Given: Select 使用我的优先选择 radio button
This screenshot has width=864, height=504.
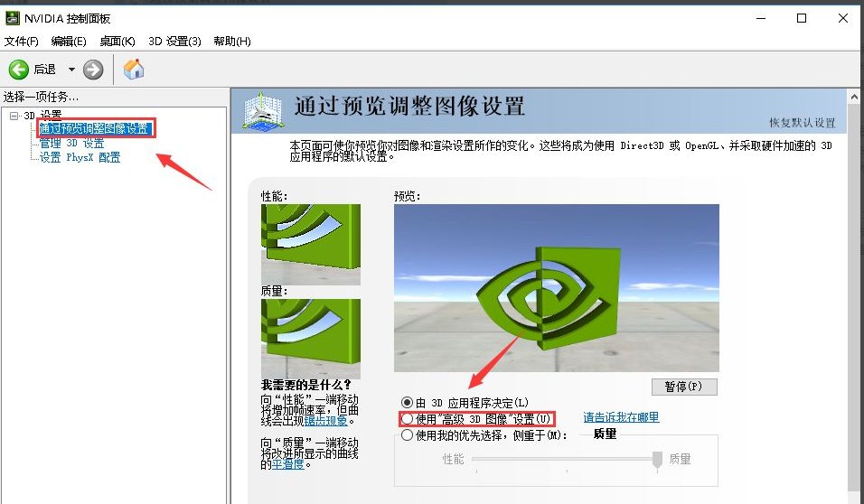Looking at the screenshot, I should coord(408,435).
